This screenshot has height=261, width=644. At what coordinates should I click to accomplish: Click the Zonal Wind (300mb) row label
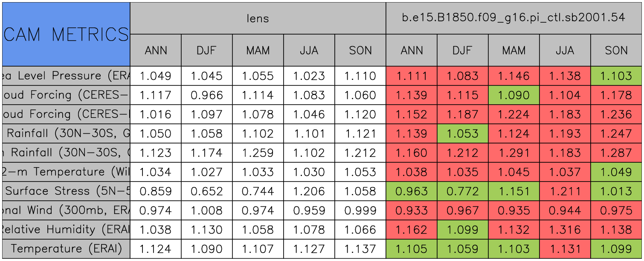(x=66, y=210)
